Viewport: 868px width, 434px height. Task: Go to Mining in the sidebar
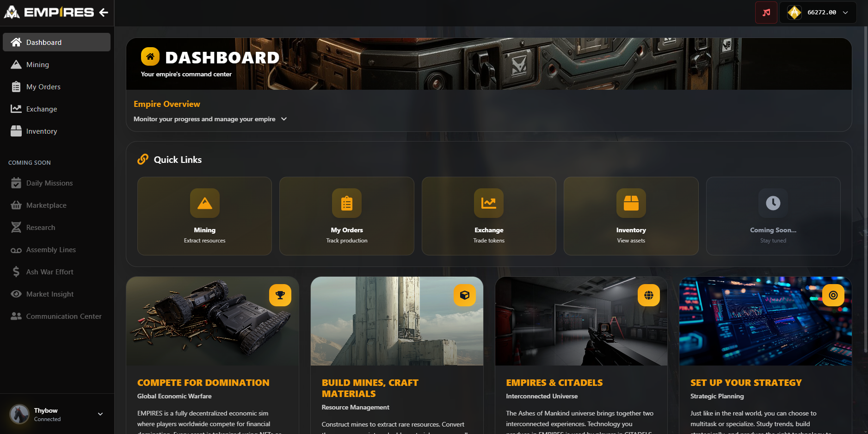(37, 65)
